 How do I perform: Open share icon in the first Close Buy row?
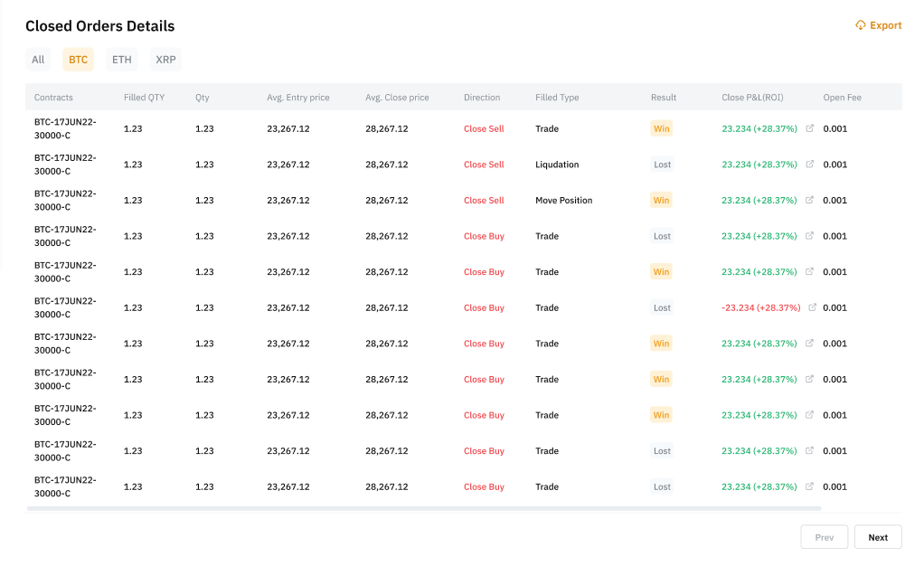809,236
